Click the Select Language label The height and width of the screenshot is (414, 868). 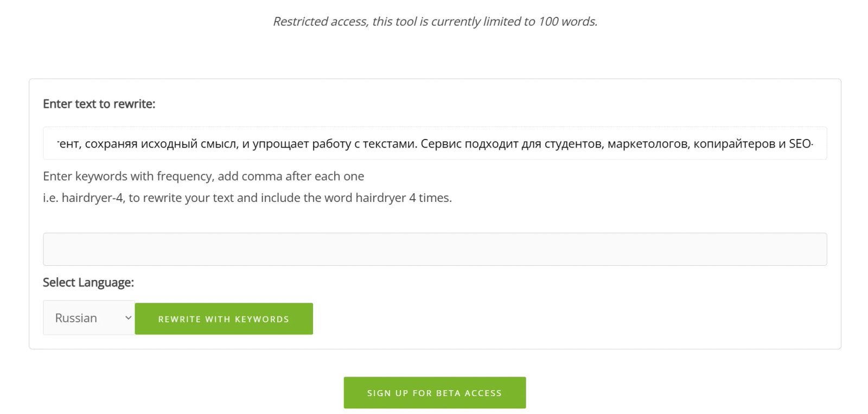(88, 282)
